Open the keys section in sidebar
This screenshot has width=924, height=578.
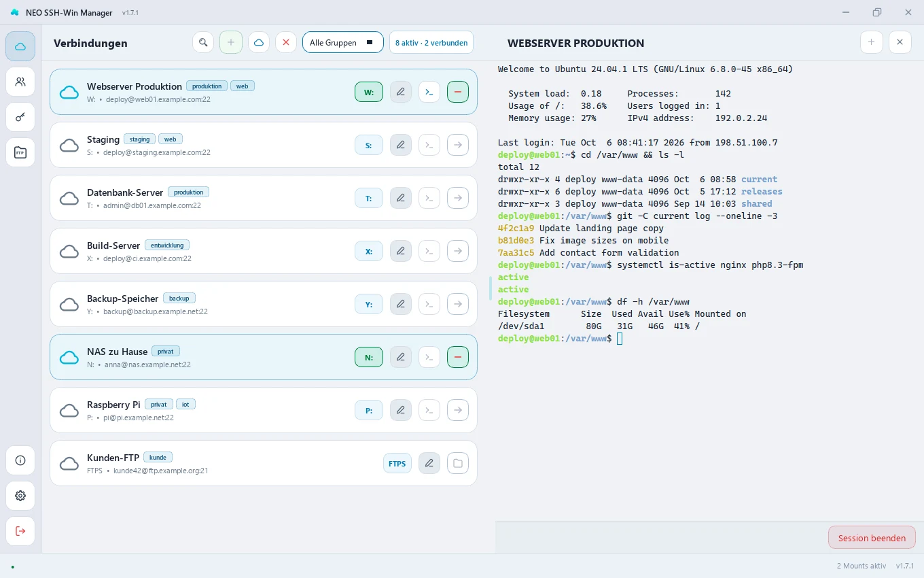[20, 117]
